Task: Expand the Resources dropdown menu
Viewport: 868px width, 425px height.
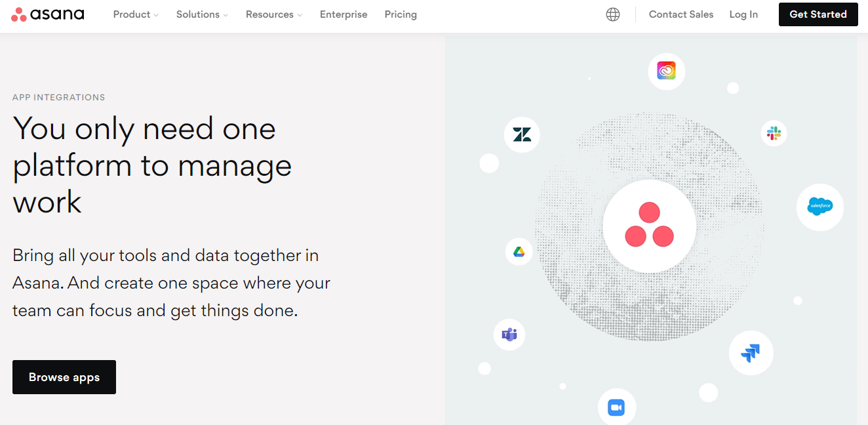Action: [x=274, y=14]
